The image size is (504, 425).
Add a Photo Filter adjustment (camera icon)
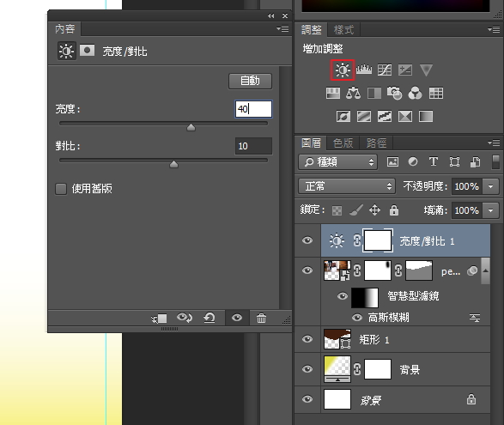coord(394,94)
